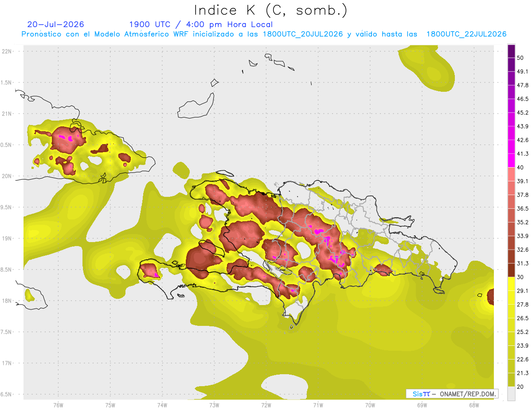Click the '20N' latitude label
The image size is (532, 411).
(x=8, y=176)
